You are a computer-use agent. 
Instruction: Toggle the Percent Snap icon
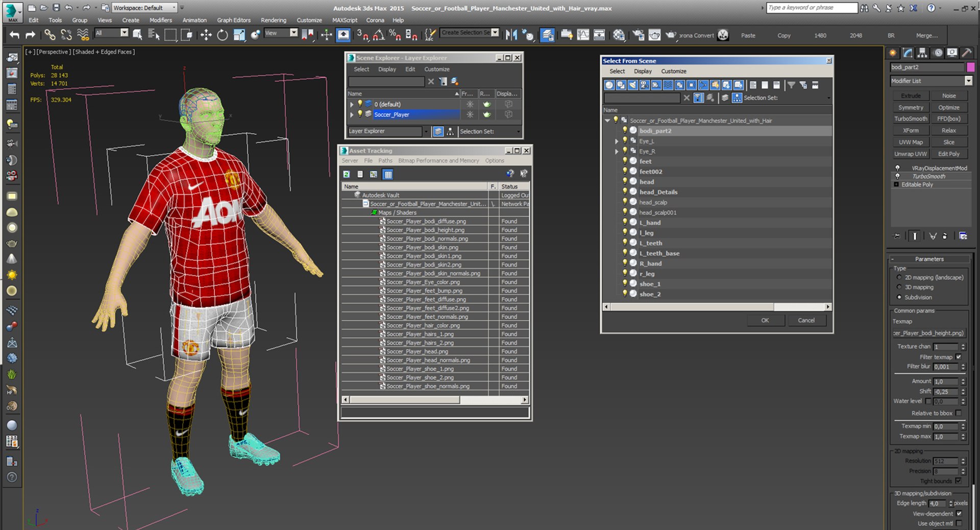pos(395,35)
